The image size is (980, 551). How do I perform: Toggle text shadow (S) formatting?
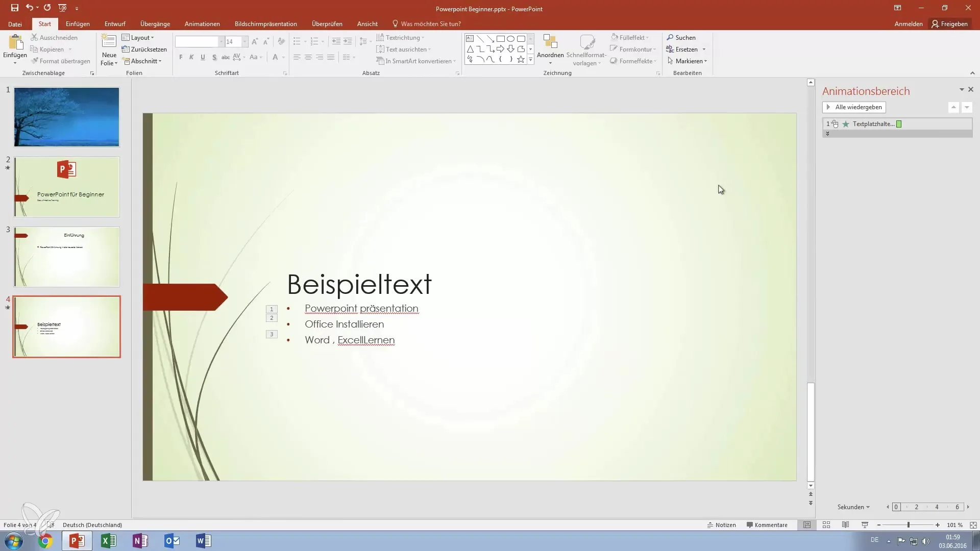click(214, 57)
